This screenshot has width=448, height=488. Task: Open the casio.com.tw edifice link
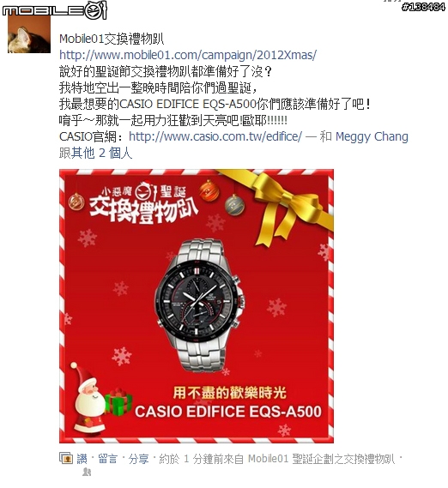coord(215,136)
